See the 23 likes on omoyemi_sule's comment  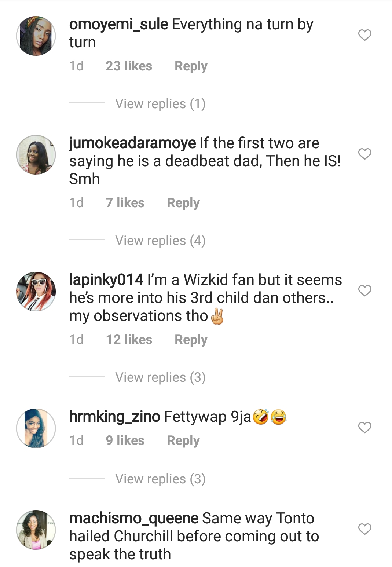point(129,66)
